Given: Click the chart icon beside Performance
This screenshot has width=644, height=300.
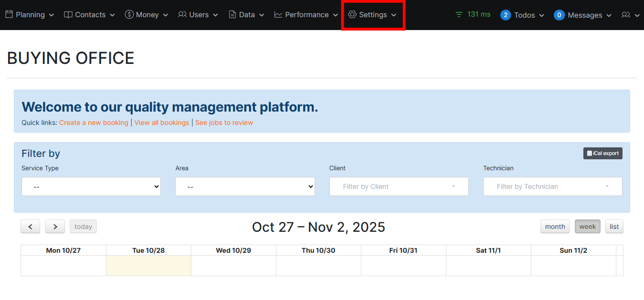Looking at the screenshot, I should click(278, 15).
